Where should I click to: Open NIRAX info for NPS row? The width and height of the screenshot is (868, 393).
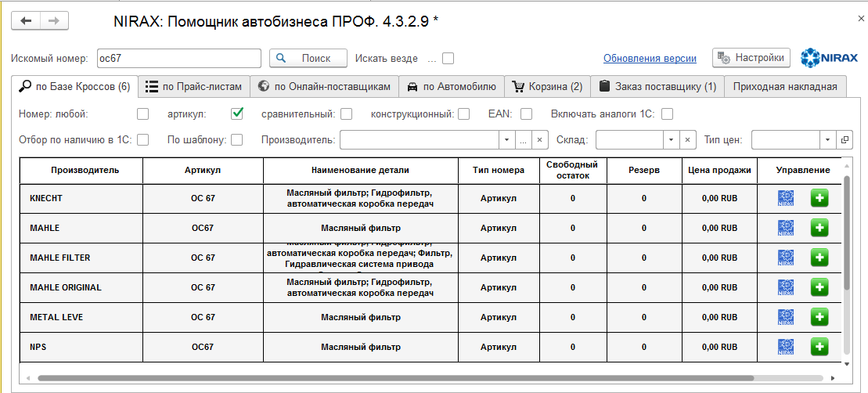[x=786, y=348]
